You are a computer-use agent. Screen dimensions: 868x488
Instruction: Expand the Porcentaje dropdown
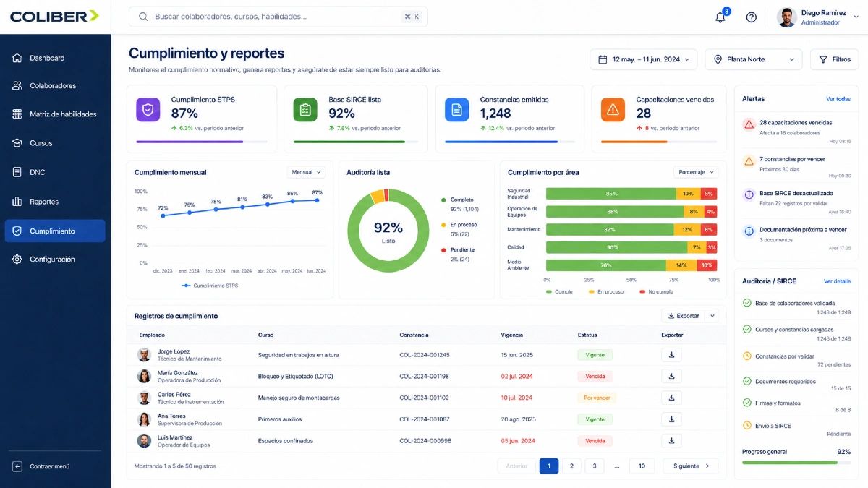coord(696,172)
